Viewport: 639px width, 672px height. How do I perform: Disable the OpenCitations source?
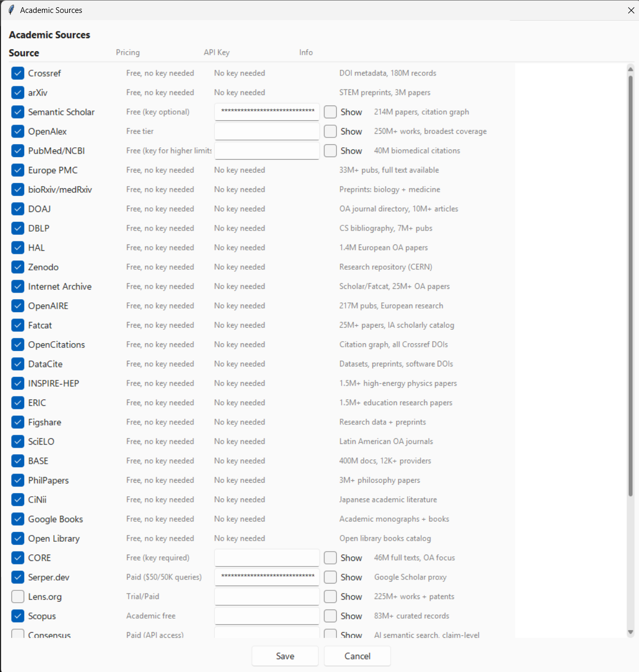click(x=18, y=345)
